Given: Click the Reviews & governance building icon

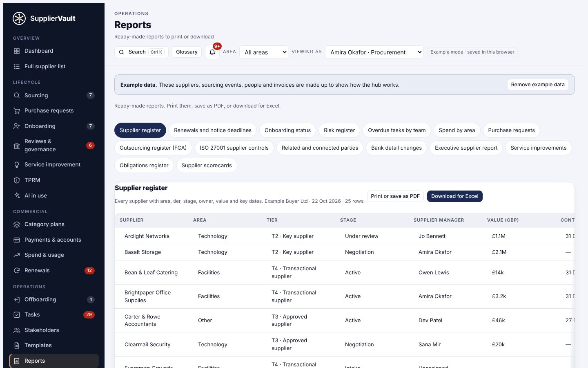Looking at the screenshot, I should [17, 146].
